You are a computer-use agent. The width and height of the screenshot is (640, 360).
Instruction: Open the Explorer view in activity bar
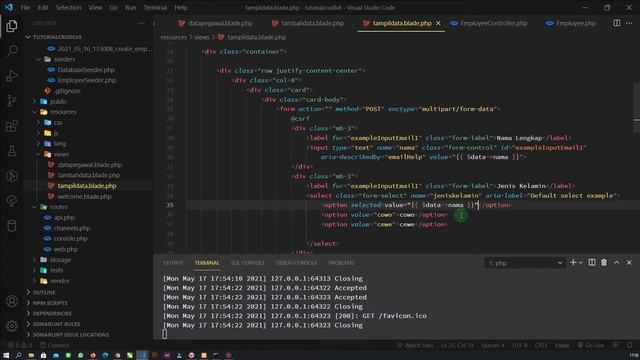(x=11, y=26)
